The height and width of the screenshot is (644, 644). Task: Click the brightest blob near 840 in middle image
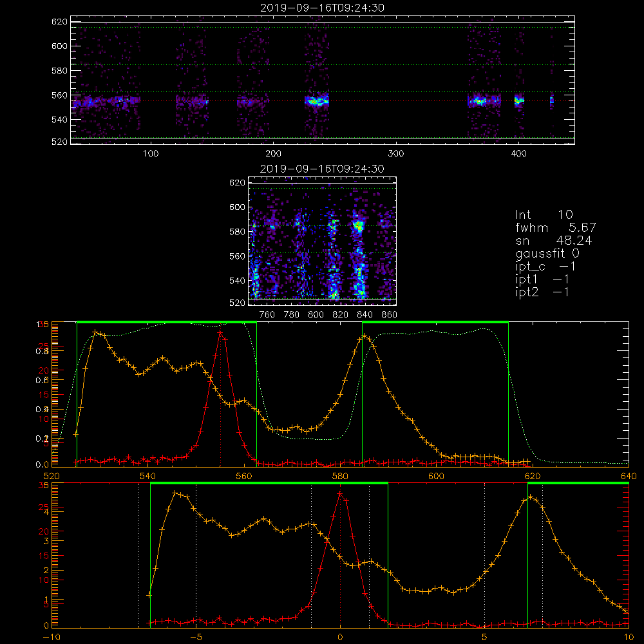coord(359,225)
